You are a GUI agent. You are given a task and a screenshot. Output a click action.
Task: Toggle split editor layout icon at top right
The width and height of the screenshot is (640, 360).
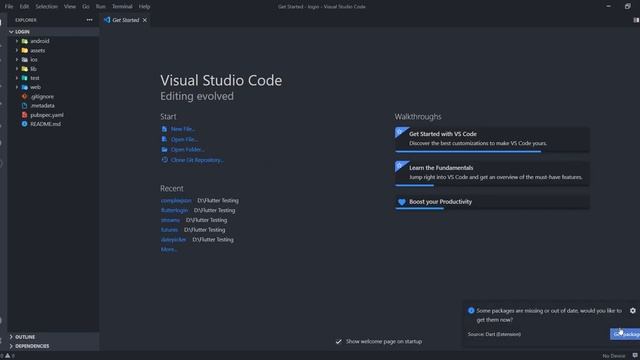click(636, 20)
